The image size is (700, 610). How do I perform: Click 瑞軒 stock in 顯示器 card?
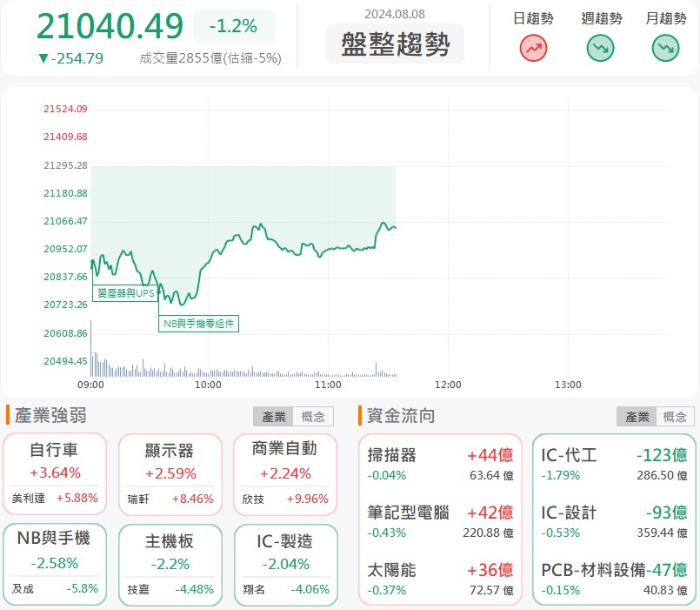[x=138, y=499]
